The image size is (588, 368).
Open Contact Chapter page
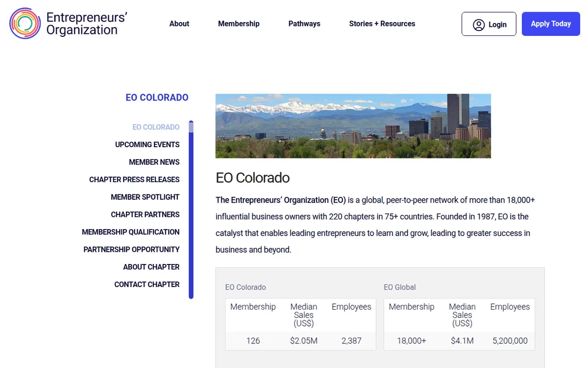point(147,285)
